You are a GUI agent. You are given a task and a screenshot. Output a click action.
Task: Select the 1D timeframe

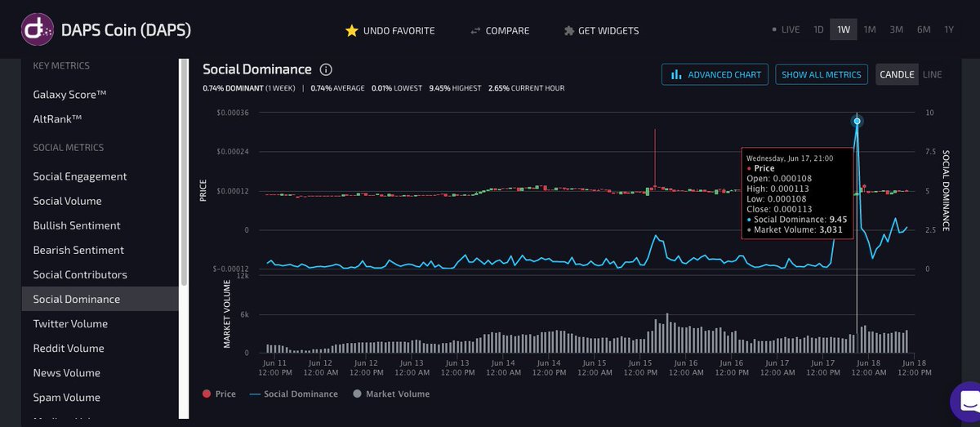tap(818, 30)
